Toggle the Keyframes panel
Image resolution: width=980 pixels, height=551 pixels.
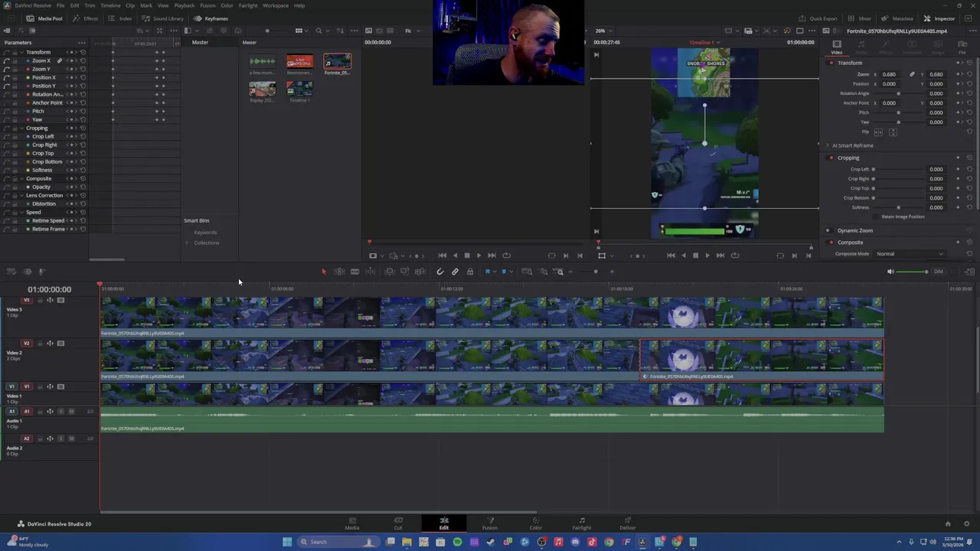point(211,18)
